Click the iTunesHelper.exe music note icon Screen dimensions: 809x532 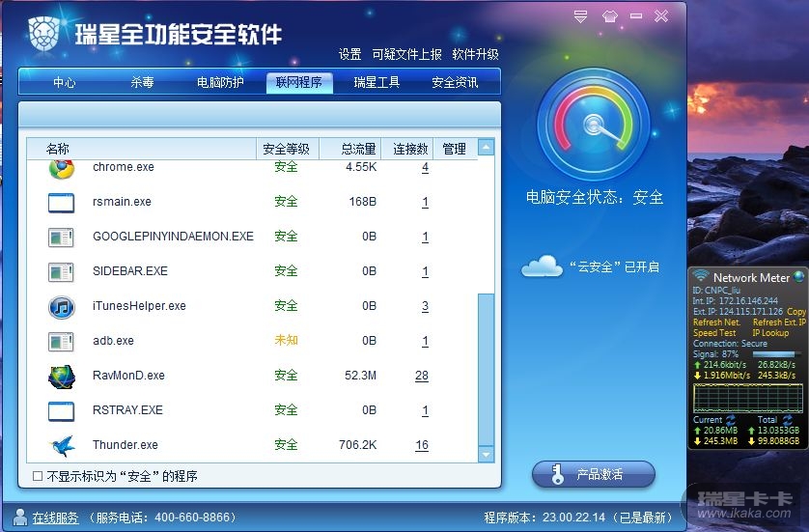click(62, 307)
